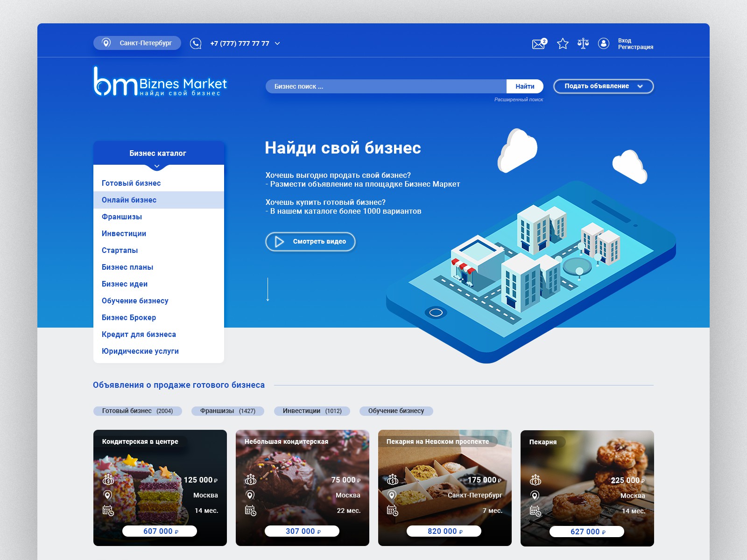Open Юридические услуги catalog item
Image resolution: width=747 pixels, height=560 pixels.
(159, 351)
